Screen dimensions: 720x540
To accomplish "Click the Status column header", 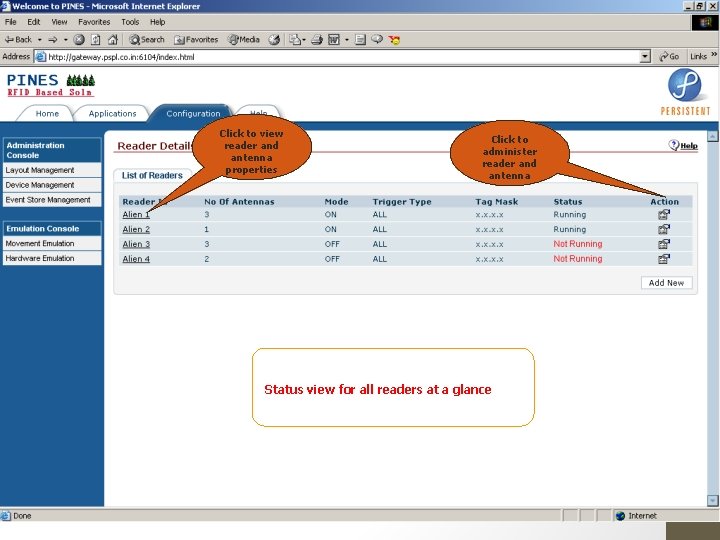I will point(568,202).
